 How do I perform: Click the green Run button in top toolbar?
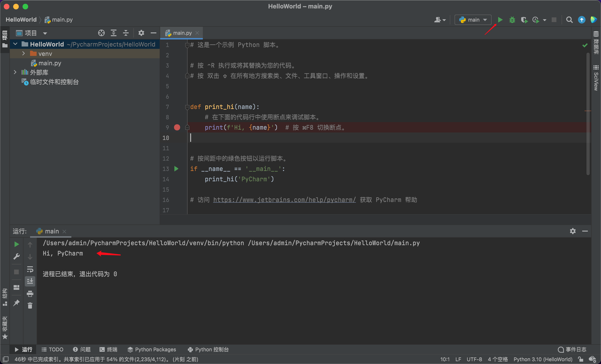click(x=500, y=20)
